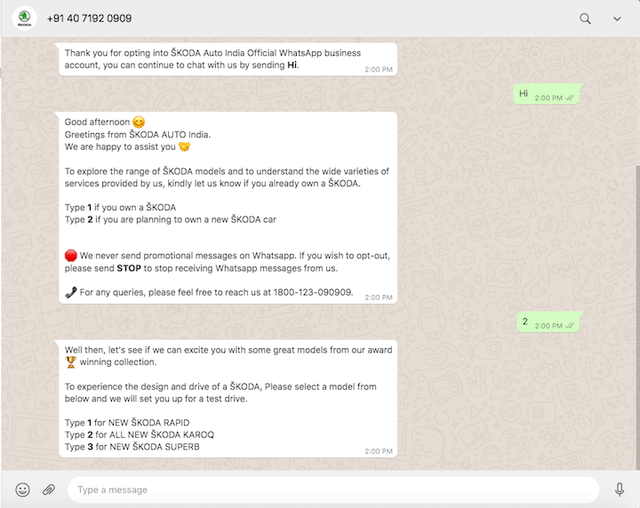Click 'Greetings from ŠKODA AUTO India.' line

pos(138,134)
